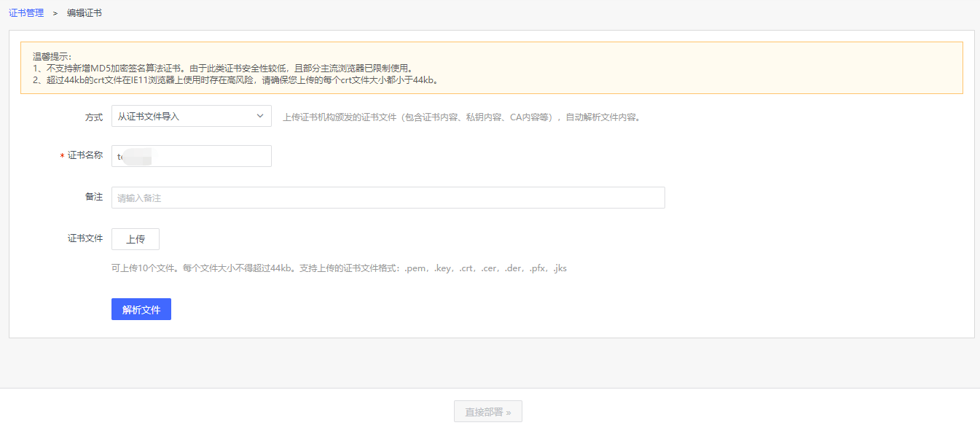Click into the 请输入备注 remark field
This screenshot has height=428, width=980.
[x=388, y=198]
